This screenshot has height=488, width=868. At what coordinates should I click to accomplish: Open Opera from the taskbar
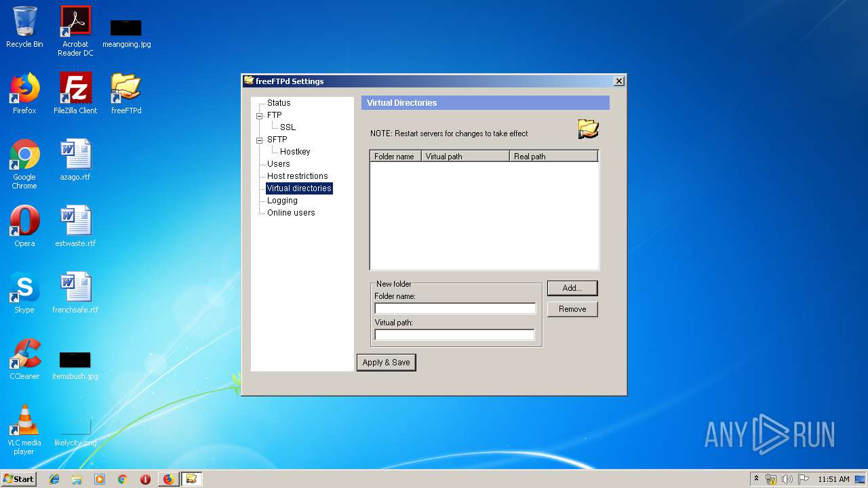point(145,479)
